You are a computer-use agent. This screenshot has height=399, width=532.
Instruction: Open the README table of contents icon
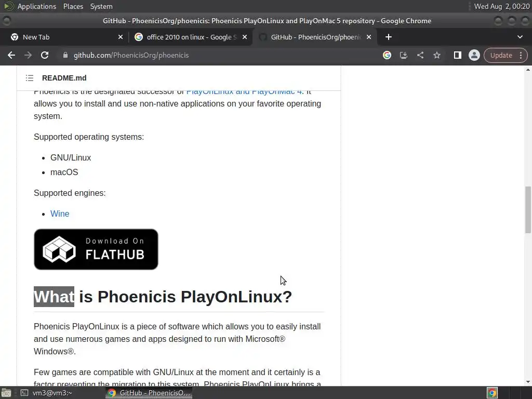coord(30,78)
